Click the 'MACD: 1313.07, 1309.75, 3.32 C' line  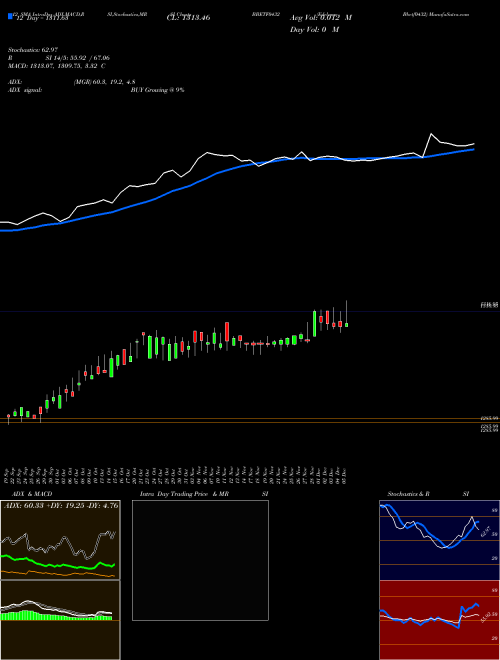[x=57, y=66]
